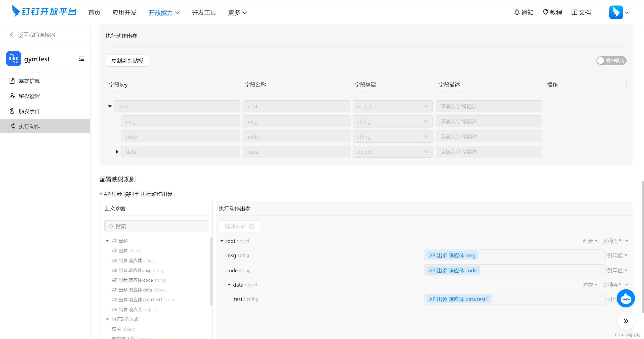Click the 返回我的连接器 link

[x=36, y=35]
